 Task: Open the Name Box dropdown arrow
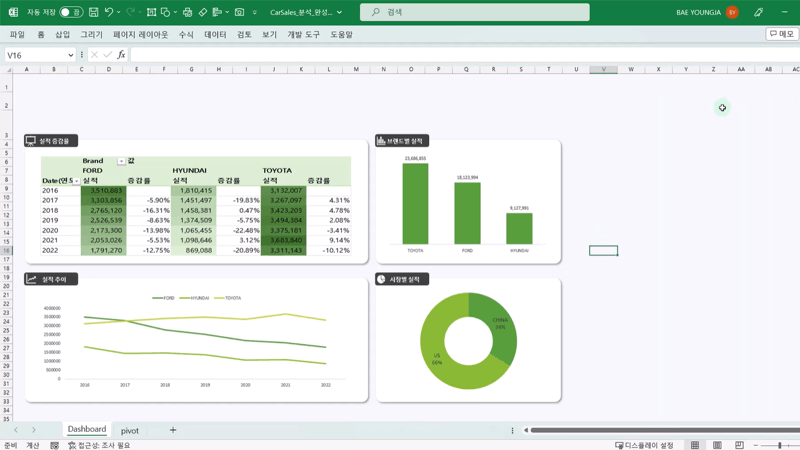tap(70, 55)
